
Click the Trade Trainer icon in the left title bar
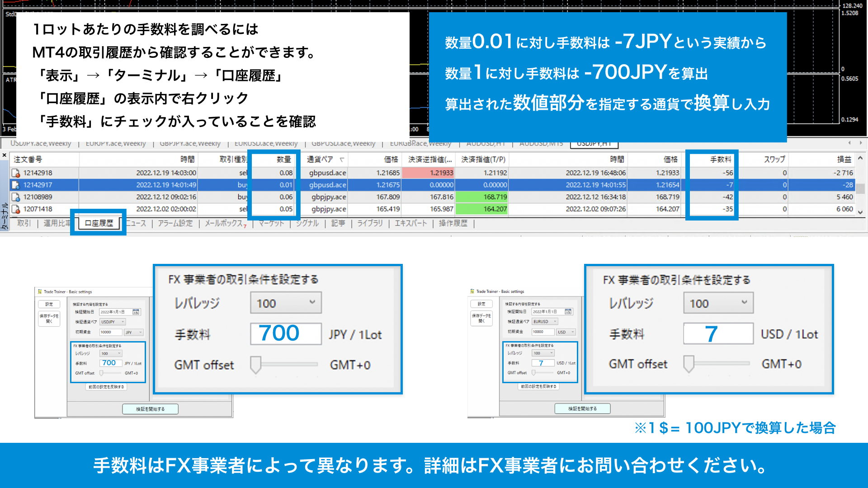(40, 292)
